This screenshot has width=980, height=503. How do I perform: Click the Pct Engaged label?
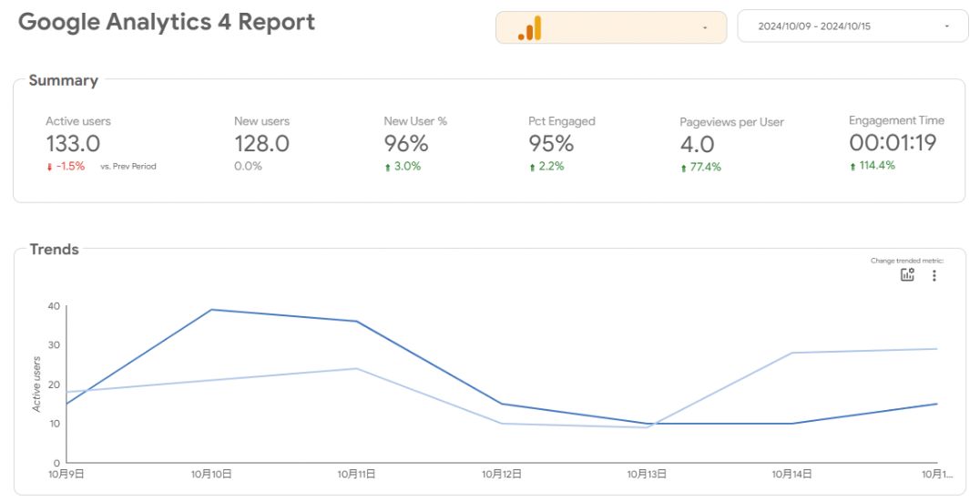(562, 121)
